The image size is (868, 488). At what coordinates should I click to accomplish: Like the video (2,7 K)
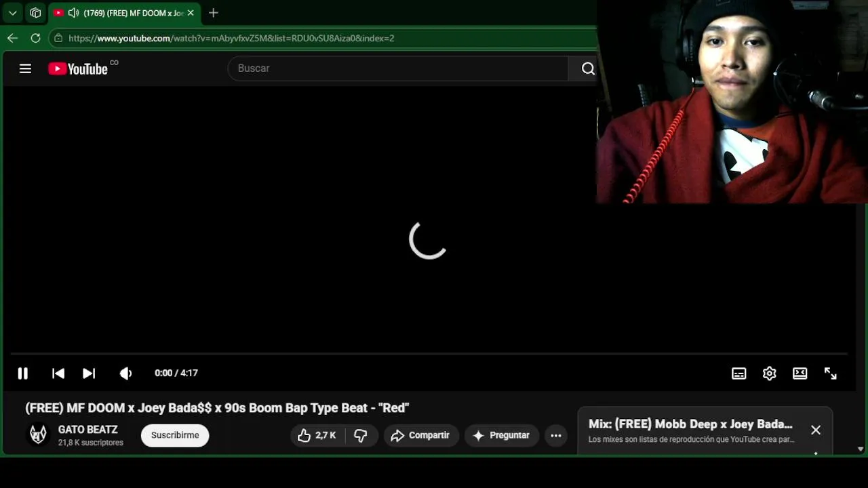tap(317, 435)
